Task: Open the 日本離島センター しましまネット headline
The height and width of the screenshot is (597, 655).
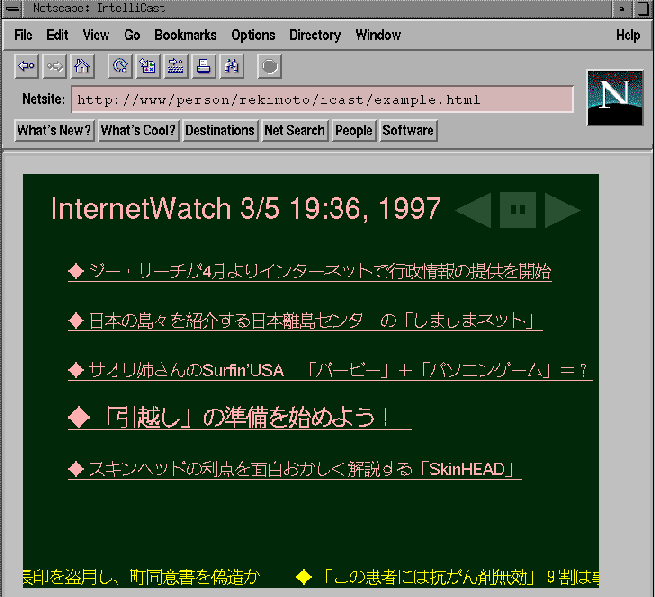Action: coord(305,321)
